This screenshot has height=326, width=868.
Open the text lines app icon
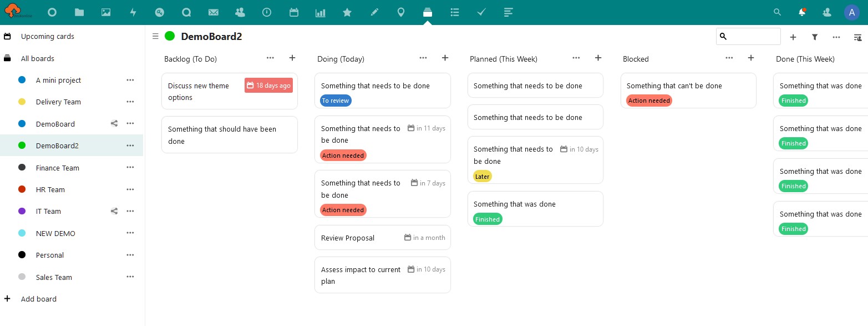[x=509, y=12]
